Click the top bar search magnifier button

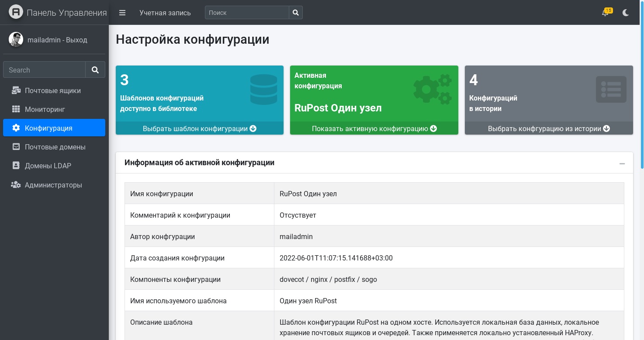coord(296,13)
